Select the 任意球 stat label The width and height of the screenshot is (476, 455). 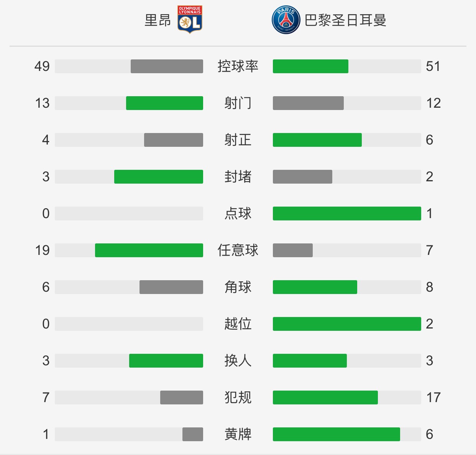238,250
